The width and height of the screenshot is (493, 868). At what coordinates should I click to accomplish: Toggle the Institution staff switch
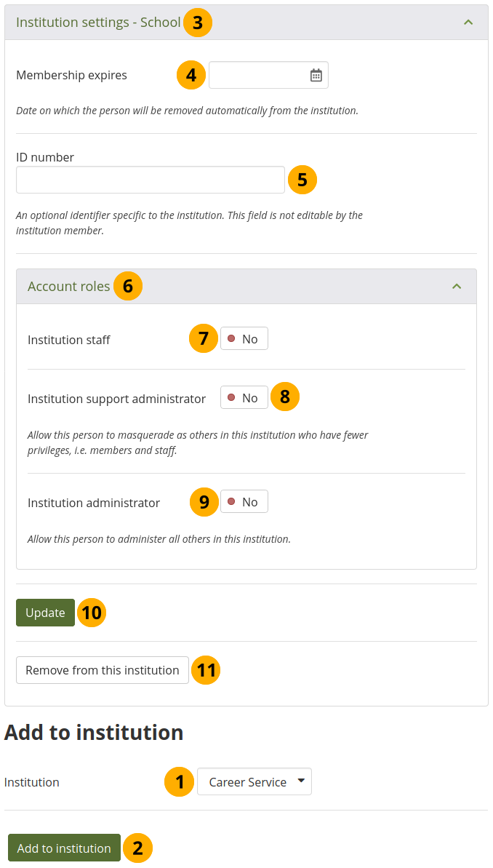[x=244, y=339]
